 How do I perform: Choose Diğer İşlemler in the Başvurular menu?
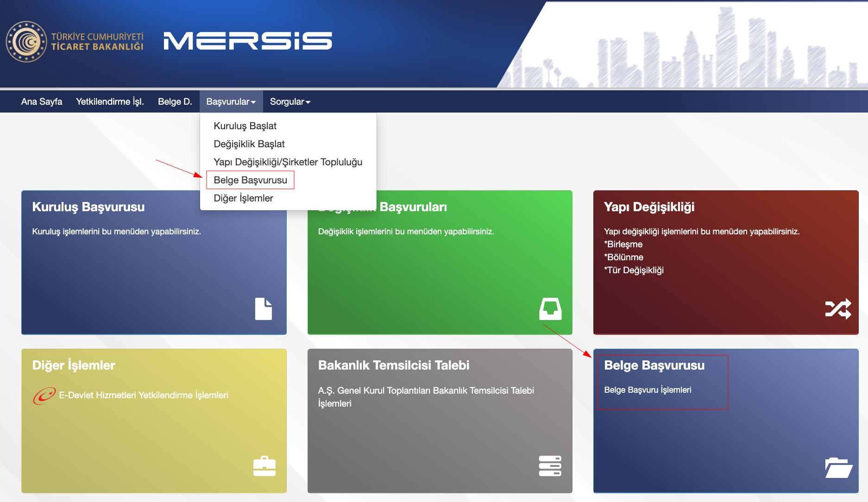click(x=243, y=198)
